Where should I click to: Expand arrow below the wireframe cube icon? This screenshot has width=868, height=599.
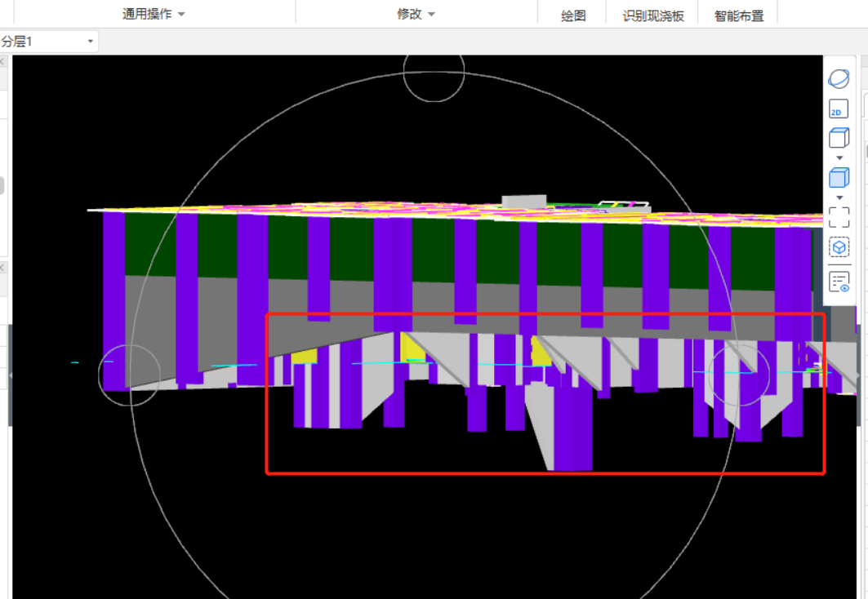(x=839, y=158)
